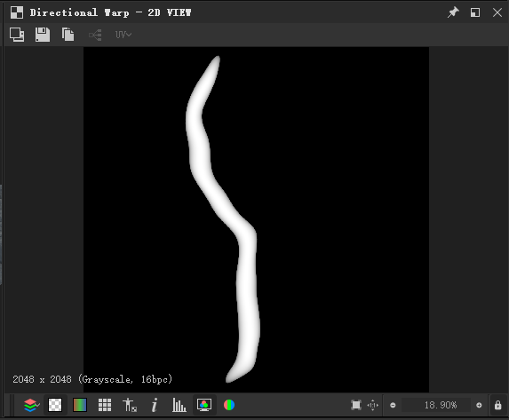Click the 18.90% zoom value field
The height and width of the screenshot is (420, 509).
[x=436, y=405]
